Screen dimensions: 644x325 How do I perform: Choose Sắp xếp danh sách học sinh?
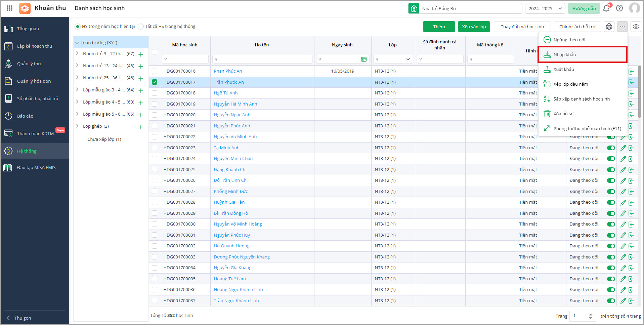[583, 99]
